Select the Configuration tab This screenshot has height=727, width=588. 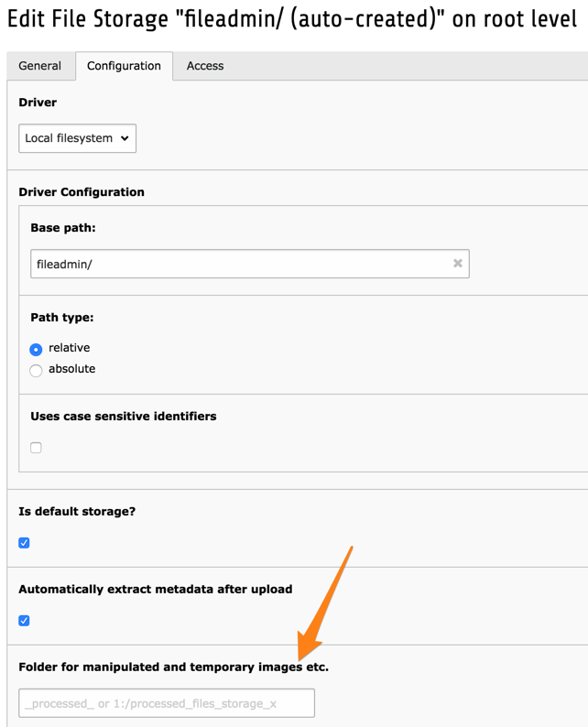[x=124, y=66]
